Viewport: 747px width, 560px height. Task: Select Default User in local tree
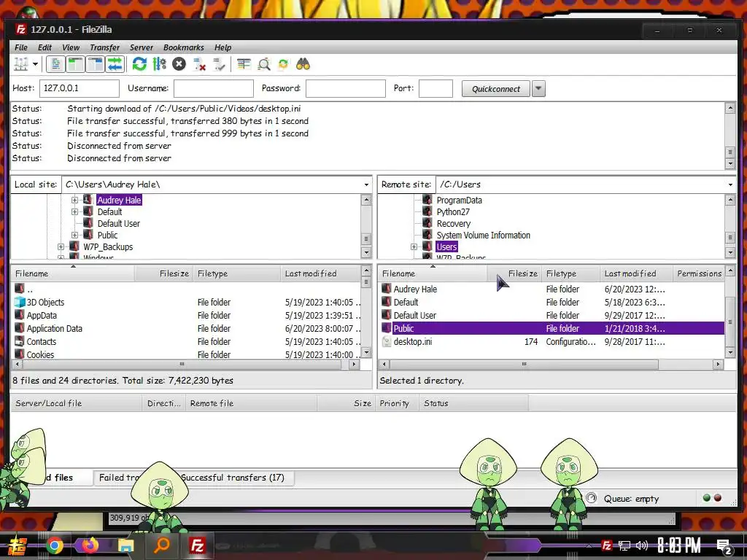[x=119, y=223]
